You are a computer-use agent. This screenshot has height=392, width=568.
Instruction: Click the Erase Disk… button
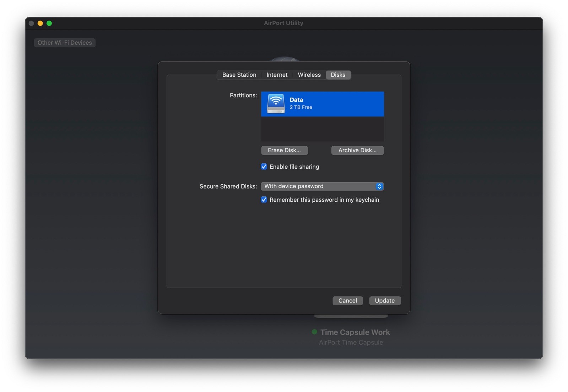(284, 150)
